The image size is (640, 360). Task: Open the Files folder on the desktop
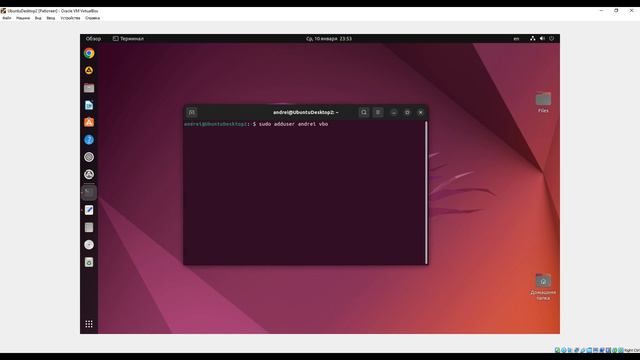click(543, 102)
